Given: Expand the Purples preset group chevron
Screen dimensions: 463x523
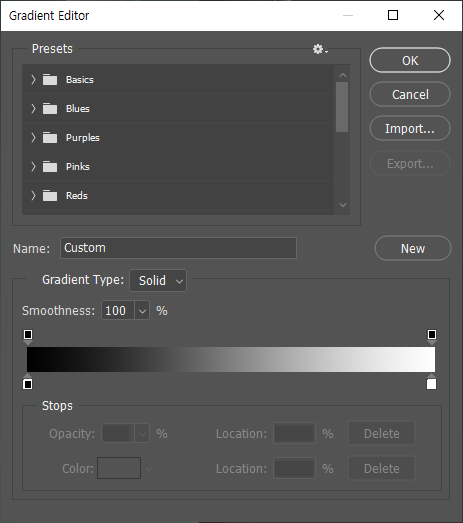Looking at the screenshot, I should pos(33,138).
